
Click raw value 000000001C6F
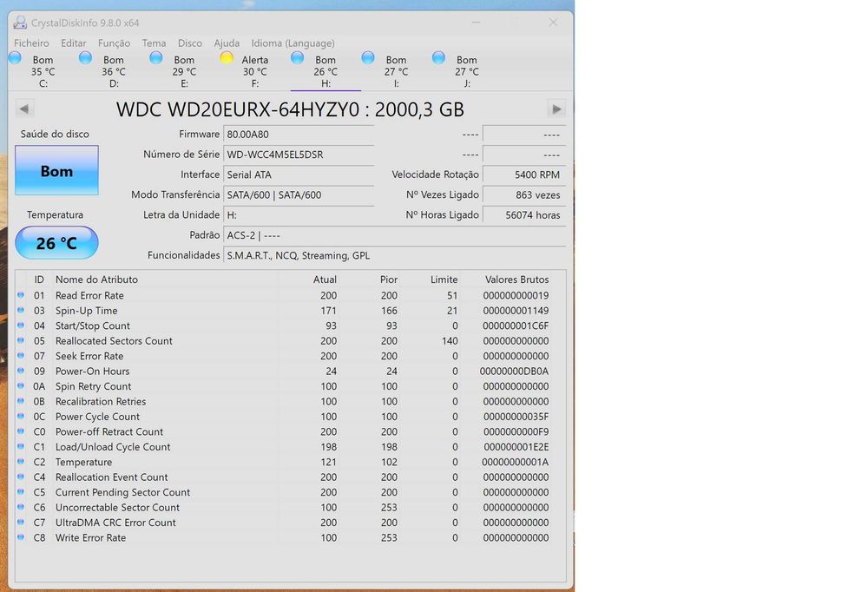coord(516,326)
